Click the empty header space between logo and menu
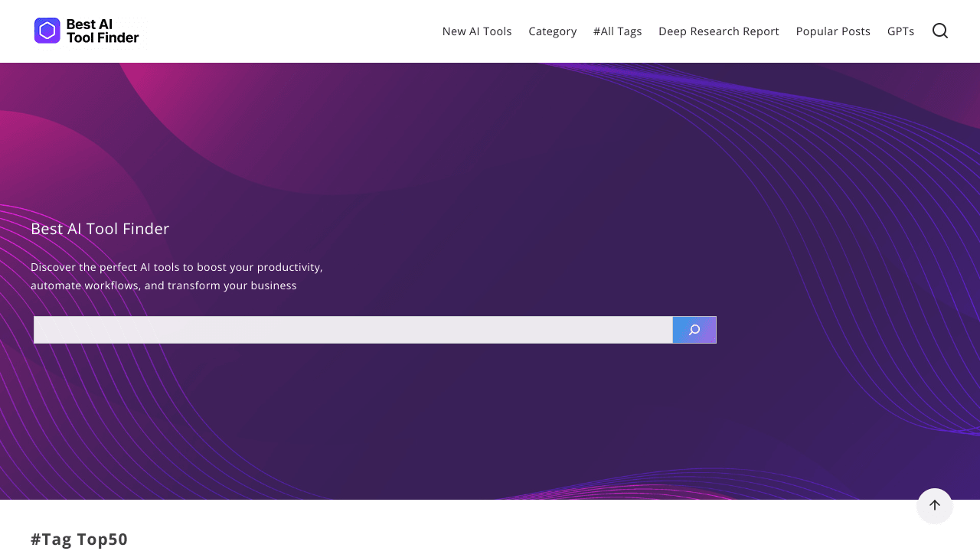Viewport: 980px width, 551px height. (x=291, y=31)
